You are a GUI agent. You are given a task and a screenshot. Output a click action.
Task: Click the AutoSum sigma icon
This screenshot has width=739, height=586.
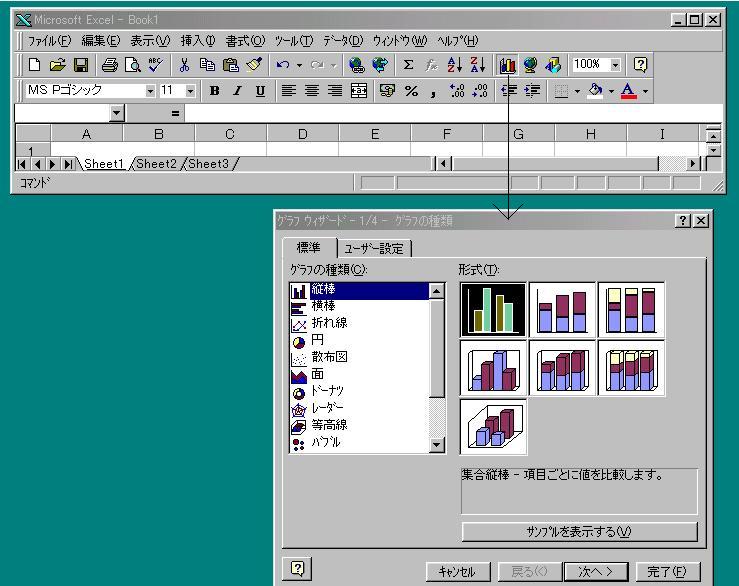[409, 65]
